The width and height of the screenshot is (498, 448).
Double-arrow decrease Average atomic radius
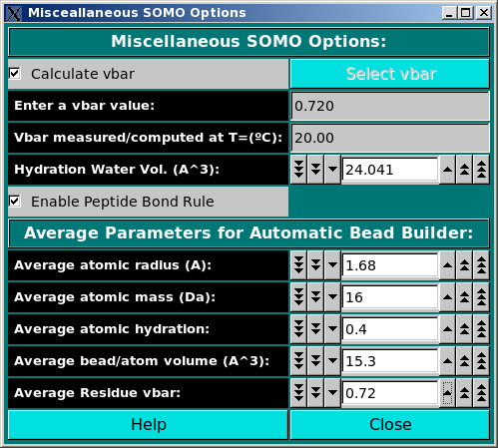click(x=315, y=265)
